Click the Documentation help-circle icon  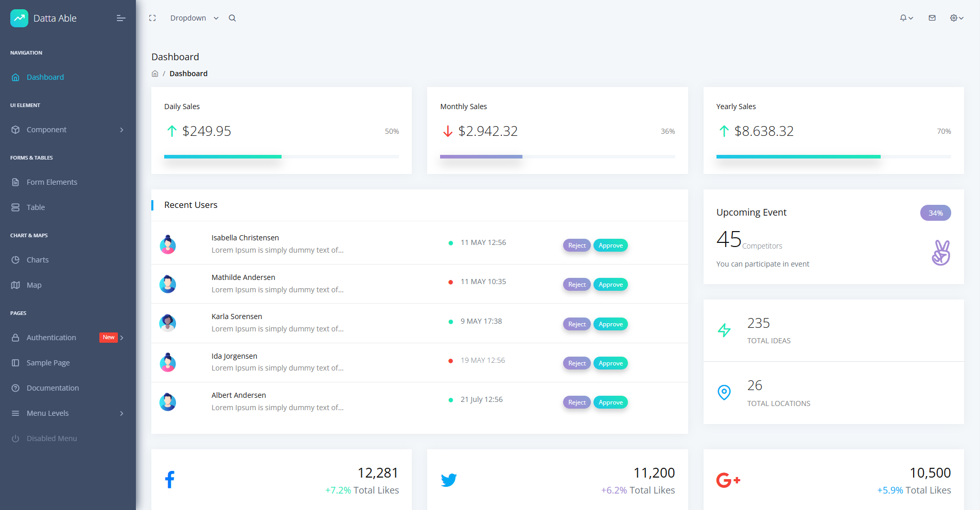[15, 388]
